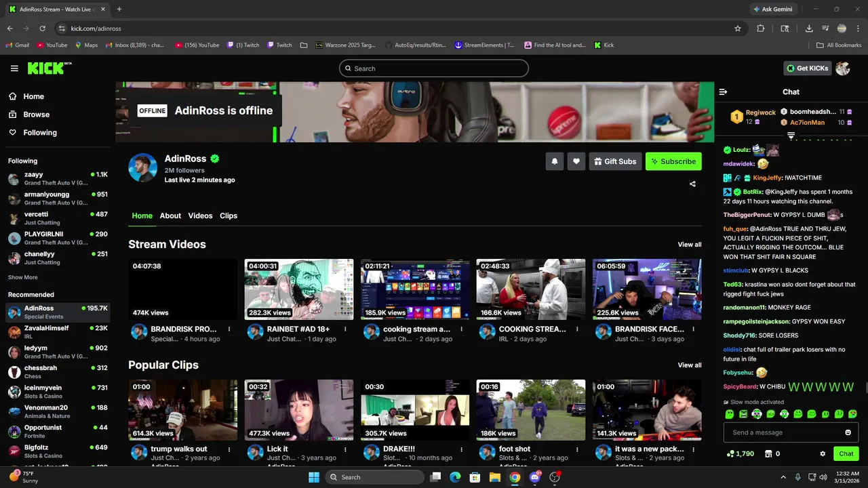
Task: Open Chrome downloads icon
Action: click(x=809, y=28)
